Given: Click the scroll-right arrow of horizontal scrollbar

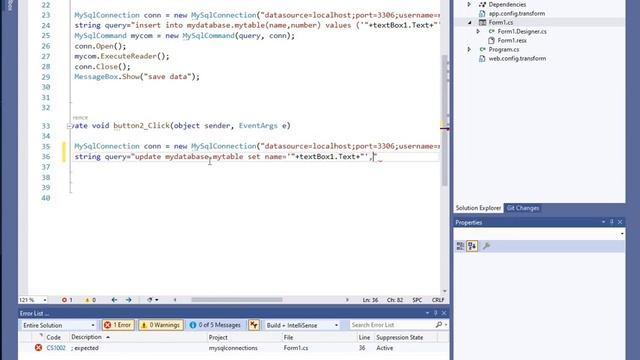Looking at the screenshot, I should click(x=347, y=300).
